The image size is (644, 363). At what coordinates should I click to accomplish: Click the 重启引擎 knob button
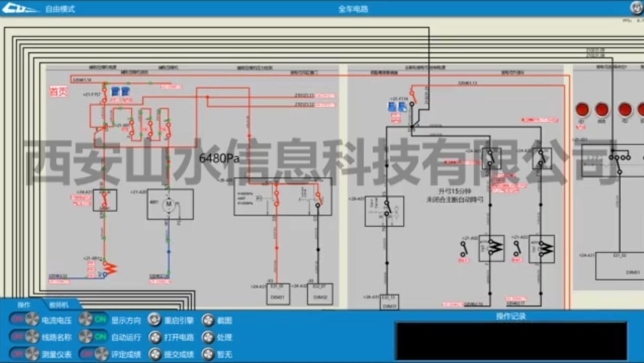tap(154, 320)
